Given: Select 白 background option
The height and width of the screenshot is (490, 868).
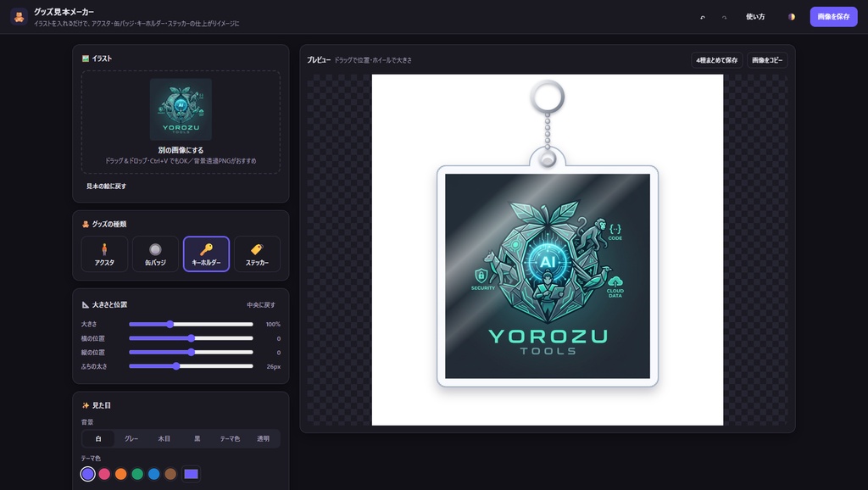Looking at the screenshot, I should click(x=98, y=438).
